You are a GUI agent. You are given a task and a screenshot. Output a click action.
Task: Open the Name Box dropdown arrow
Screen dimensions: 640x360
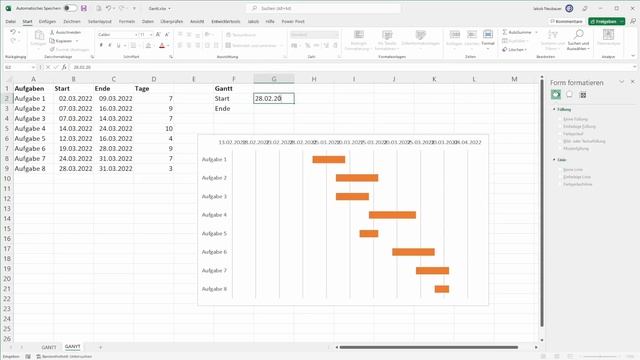[33, 67]
